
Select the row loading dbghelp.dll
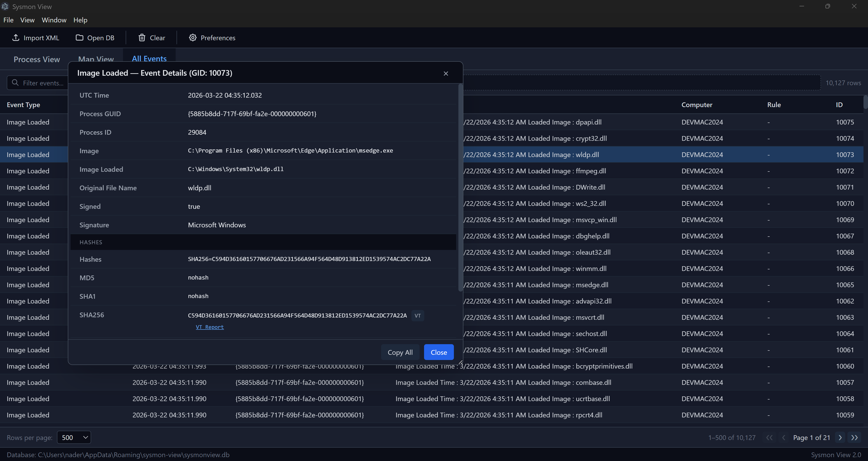[x=432, y=236]
